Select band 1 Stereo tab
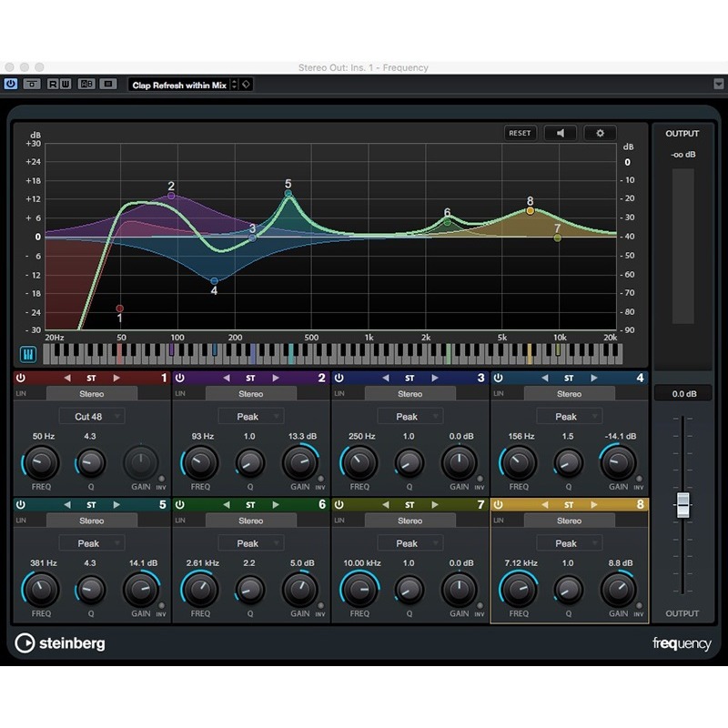Viewport: 728px width, 728px height. (x=92, y=394)
